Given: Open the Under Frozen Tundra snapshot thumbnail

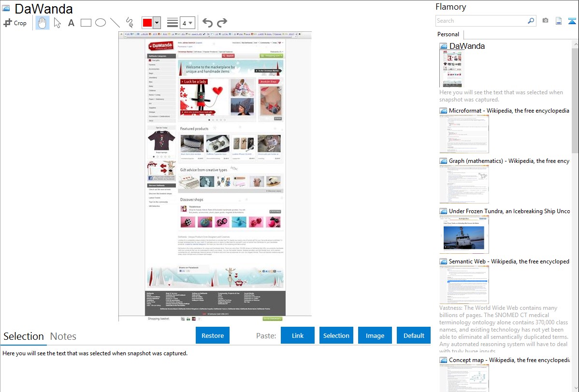Looking at the screenshot, I should click(x=464, y=234).
